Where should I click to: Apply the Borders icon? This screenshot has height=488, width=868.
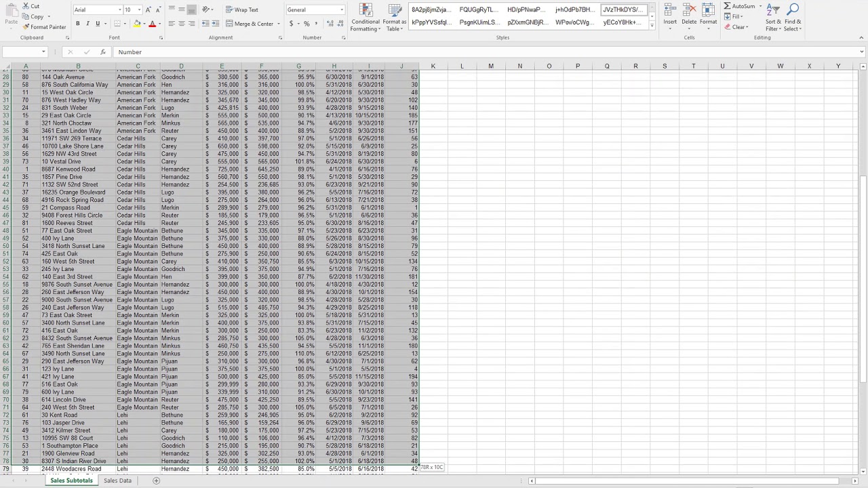(x=117, y=24)
